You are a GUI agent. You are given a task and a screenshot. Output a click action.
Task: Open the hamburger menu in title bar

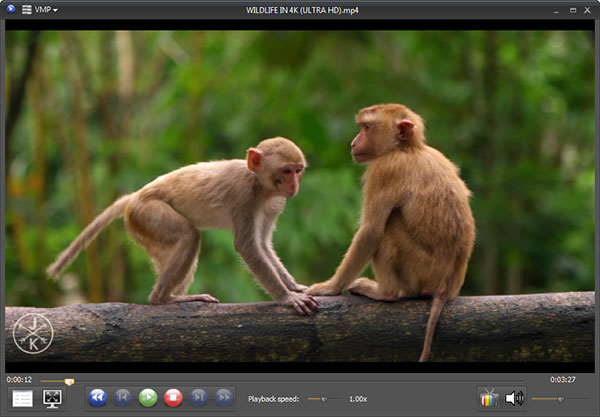27,9
